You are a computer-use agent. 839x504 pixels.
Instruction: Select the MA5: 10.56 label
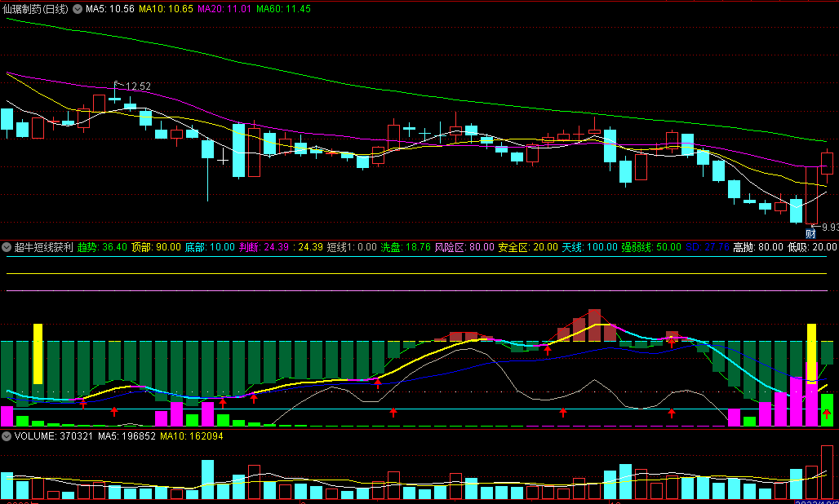pyautogui.click(x=109, y=9)
